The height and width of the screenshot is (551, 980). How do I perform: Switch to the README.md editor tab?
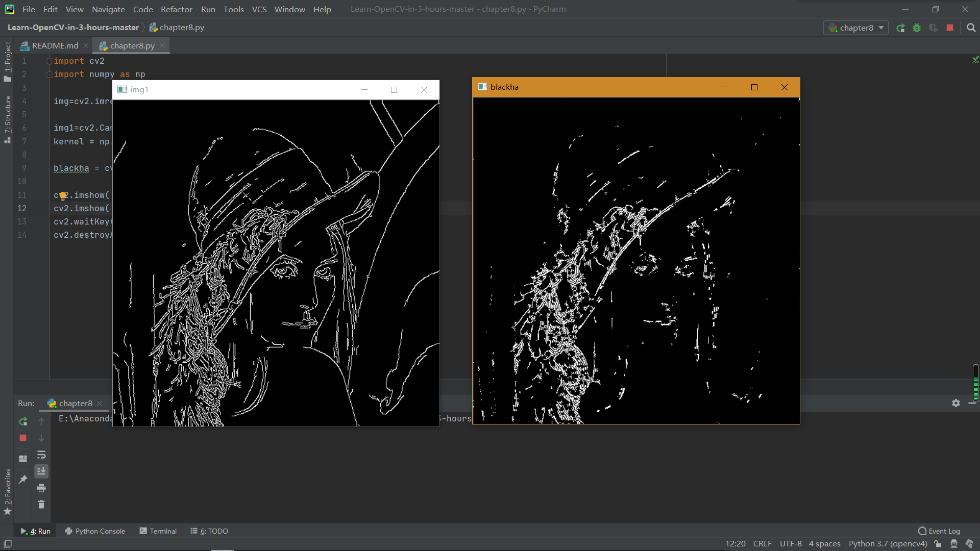(x=55, y=46)
